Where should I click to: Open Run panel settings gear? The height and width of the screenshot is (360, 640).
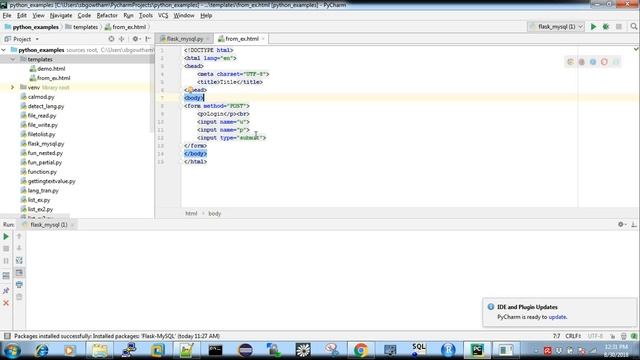click(621, 224)
